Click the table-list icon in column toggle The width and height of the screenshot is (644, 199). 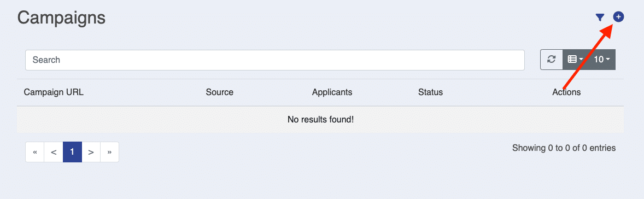572,60
